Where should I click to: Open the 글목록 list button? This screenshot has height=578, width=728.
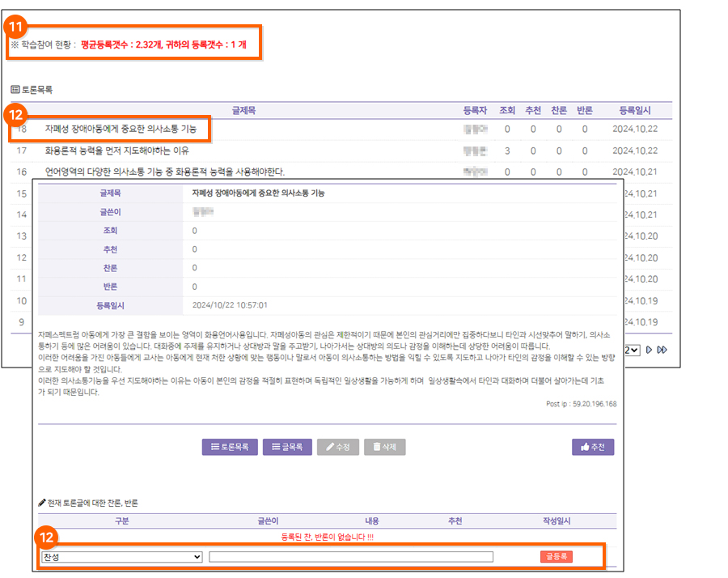pos(287,447)
